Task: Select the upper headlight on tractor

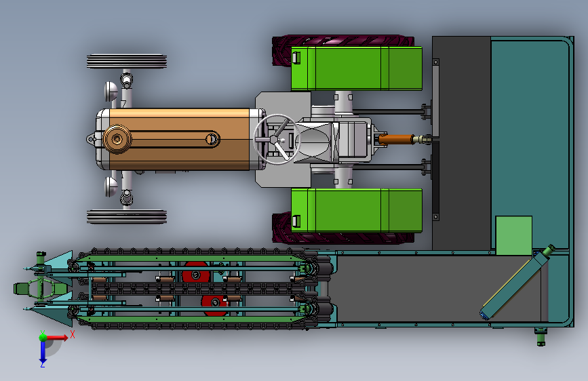Action: coord(111,92)
